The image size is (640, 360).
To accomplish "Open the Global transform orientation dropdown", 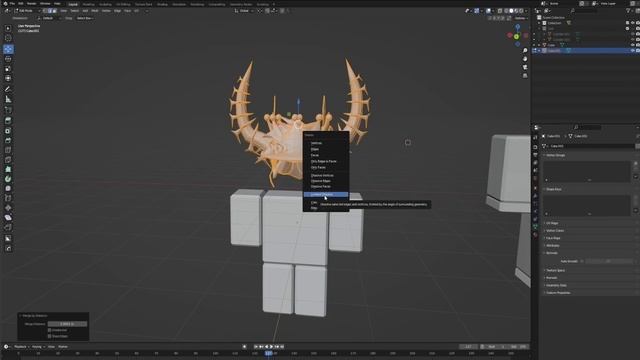I will point(244,11).
